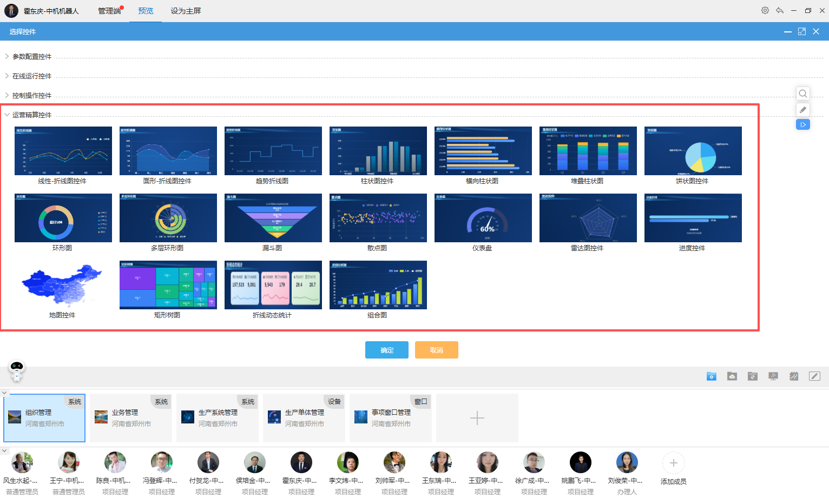Click the boxed pencil edit icon
This screenshot has width=829, height=504.
(814, 376)
